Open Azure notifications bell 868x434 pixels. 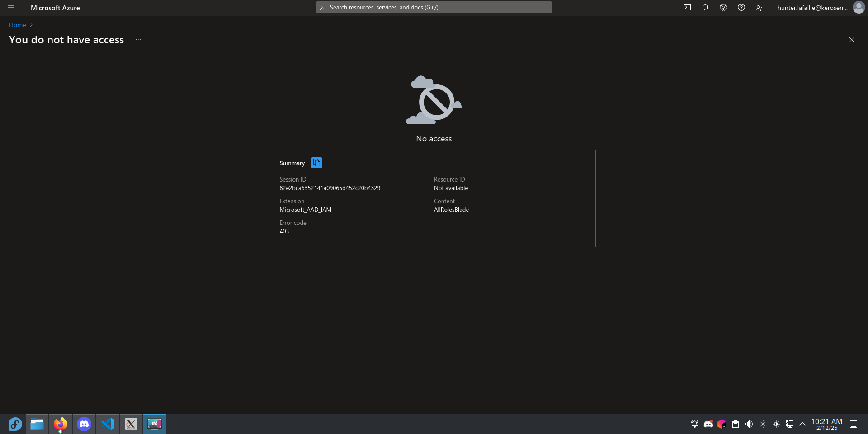pyautogui.click(x=705, y=7)
